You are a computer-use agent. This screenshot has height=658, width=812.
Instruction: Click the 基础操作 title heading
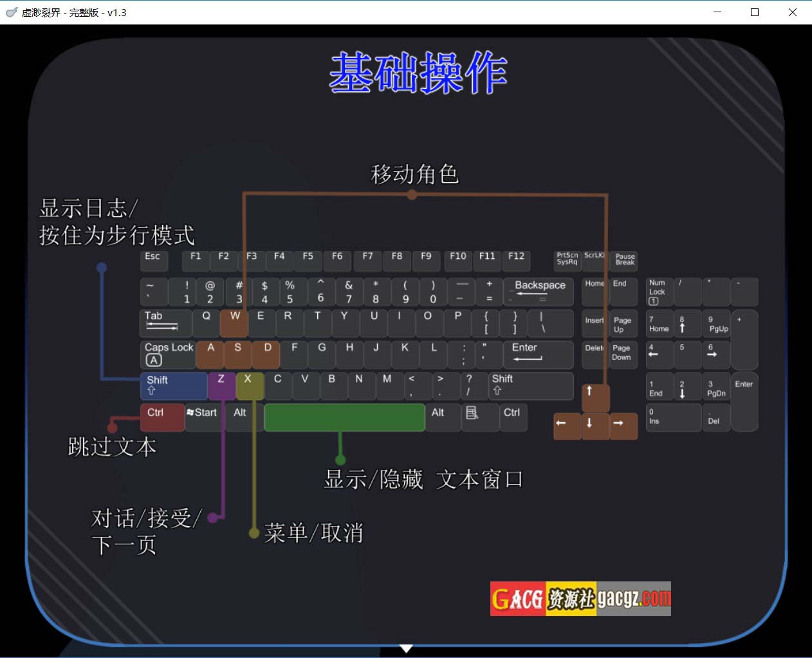[x=418, y=73]
